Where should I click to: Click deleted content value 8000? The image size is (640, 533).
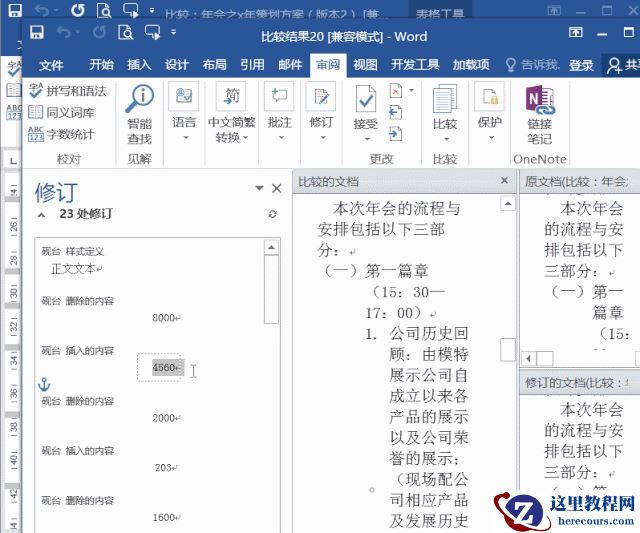(x=166, y=318)
